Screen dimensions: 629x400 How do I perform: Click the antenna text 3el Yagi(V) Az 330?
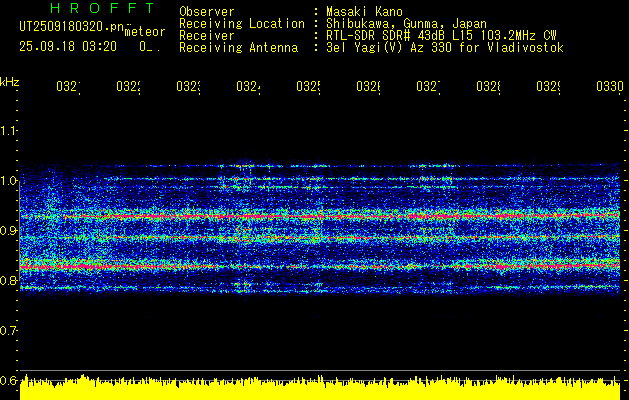[x=445, y=48]
